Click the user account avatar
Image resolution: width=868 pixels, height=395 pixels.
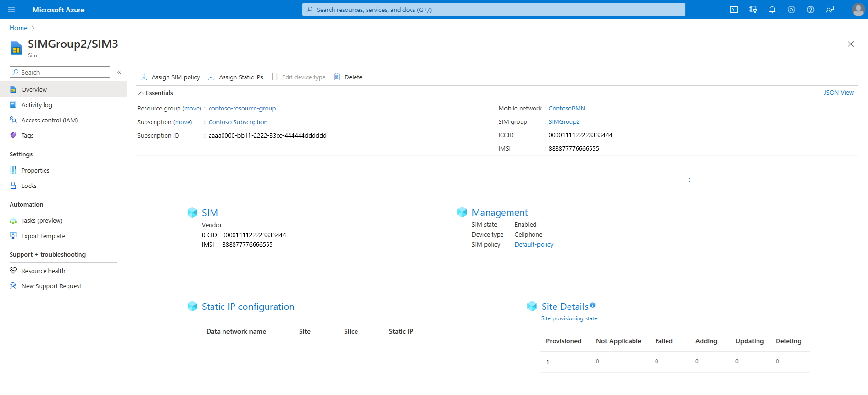tap(858, 10)
